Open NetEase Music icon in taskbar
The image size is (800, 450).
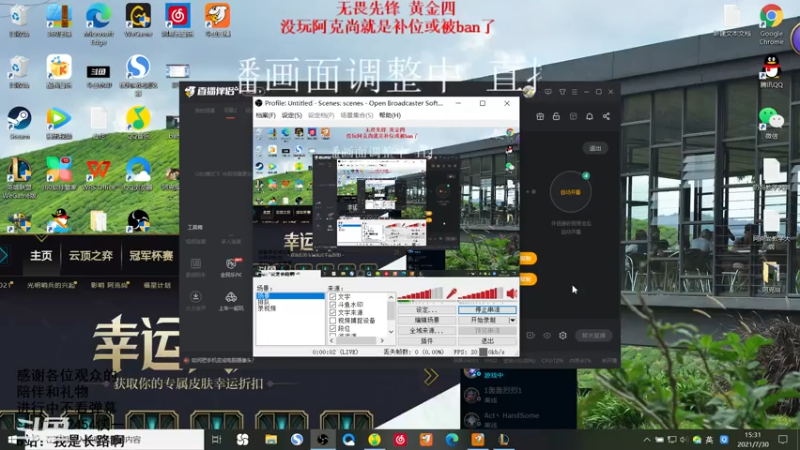[x=400, y=439]
